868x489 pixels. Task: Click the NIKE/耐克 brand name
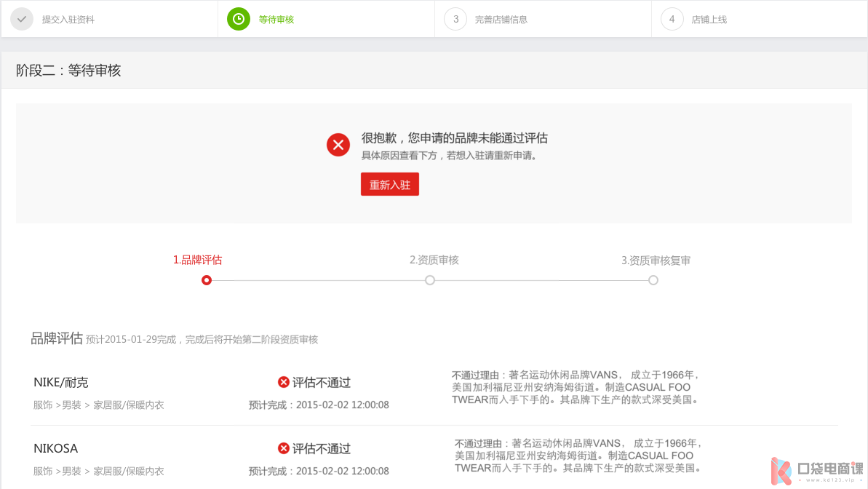61,383
